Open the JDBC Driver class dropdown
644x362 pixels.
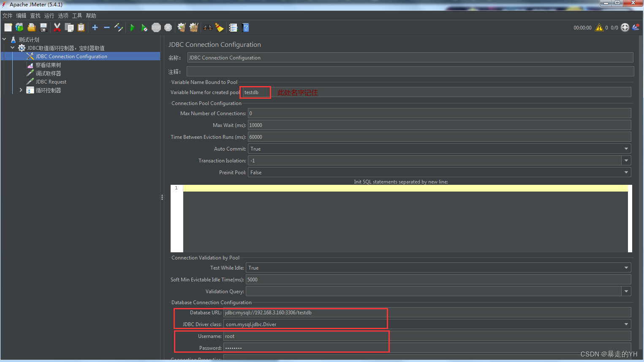[626, 324]
